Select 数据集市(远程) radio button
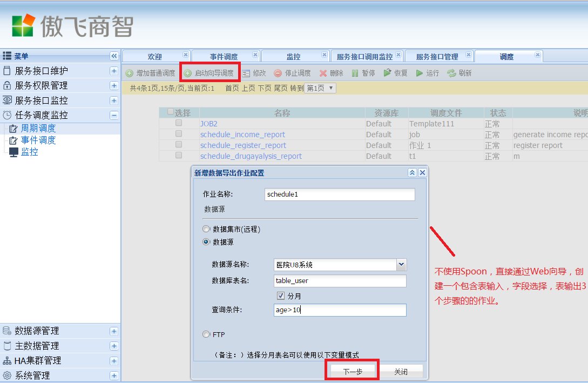 (x=206, y=229)
